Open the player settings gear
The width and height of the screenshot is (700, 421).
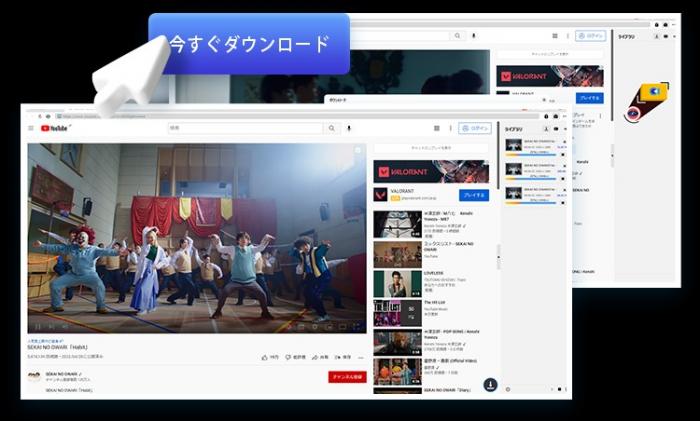[315, 327]
